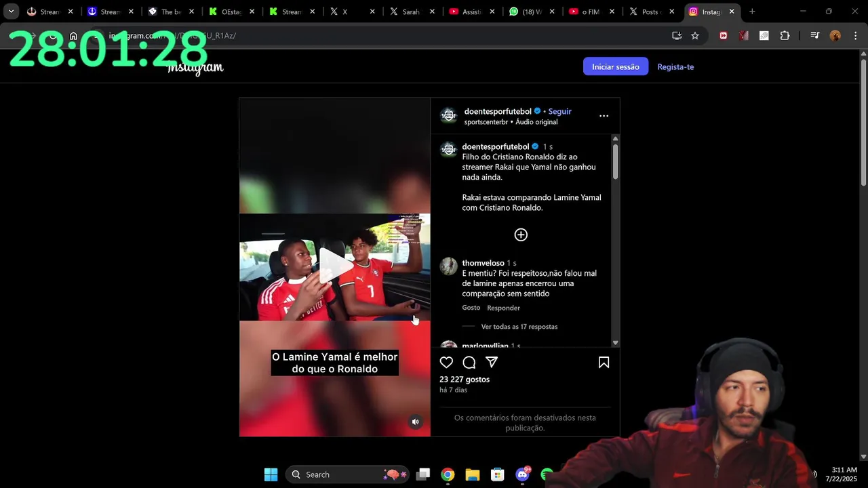Reply to thomveloso's comment with Responder
Screen dimensions: 868x488
(503, 308)
